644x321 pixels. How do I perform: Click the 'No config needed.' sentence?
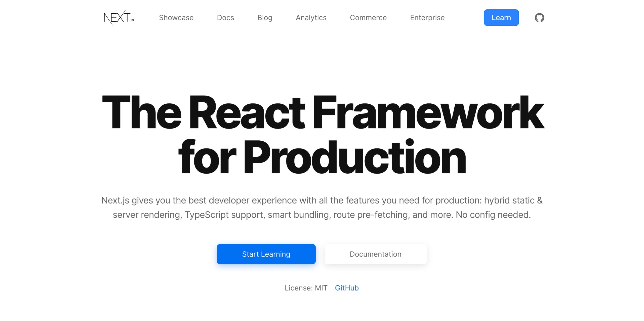click(493, 215)
